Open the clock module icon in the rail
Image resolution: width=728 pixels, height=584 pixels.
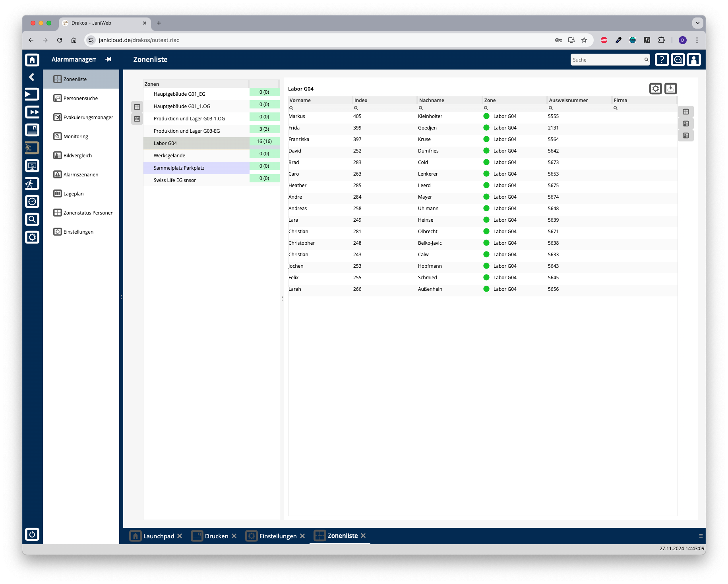pyautogui.click(x=32, y=201)
